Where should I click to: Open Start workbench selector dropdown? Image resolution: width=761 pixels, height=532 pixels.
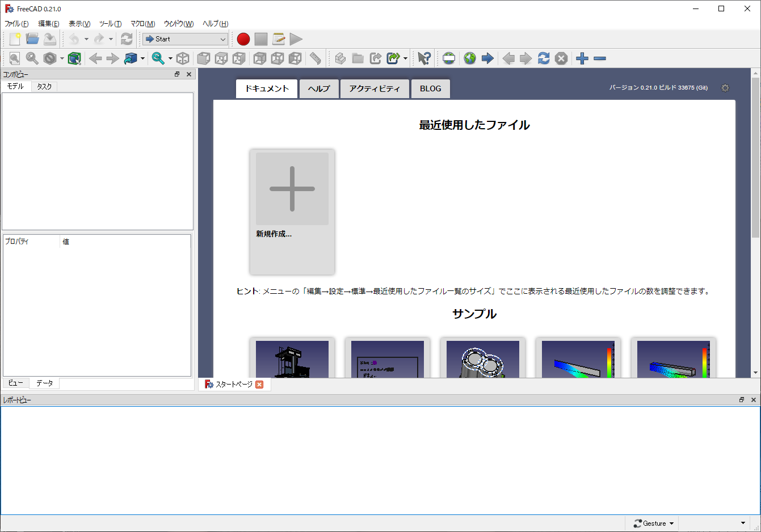[x=185, y=39]
